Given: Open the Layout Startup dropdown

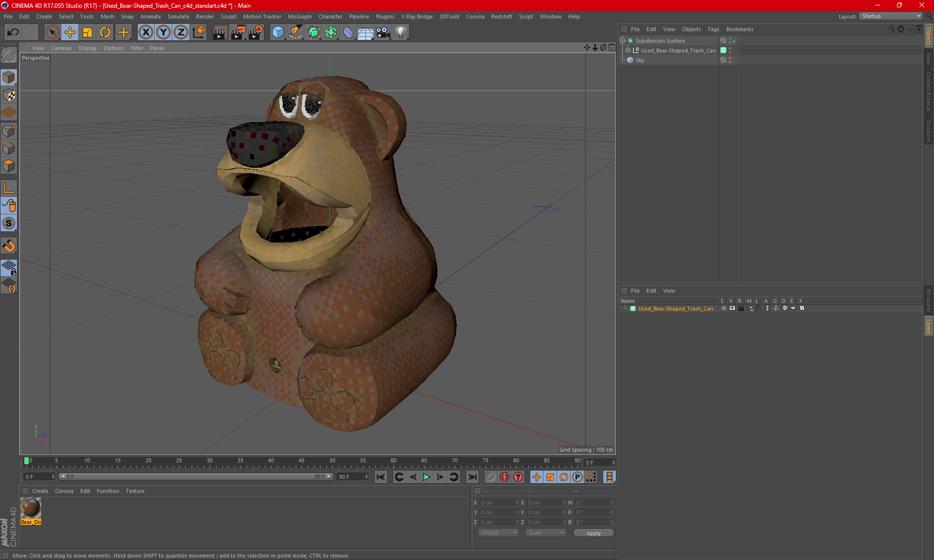Looking at the screenshot, I should [x=891, y=16].
